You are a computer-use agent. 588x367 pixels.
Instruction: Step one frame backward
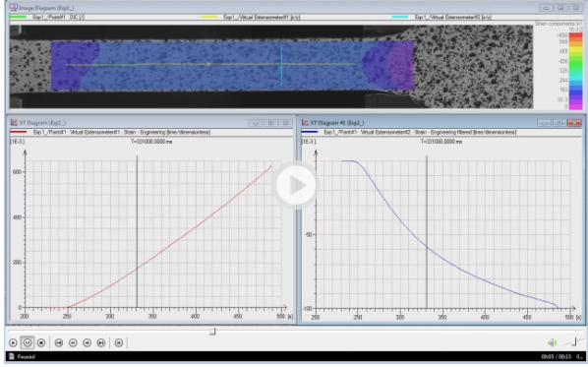73,342
